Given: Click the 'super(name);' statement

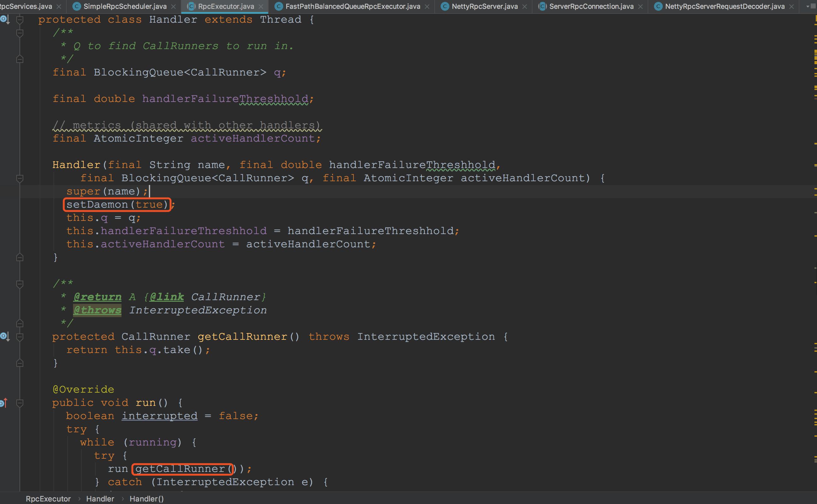Looking at the screenshot, I should (107, 191).
